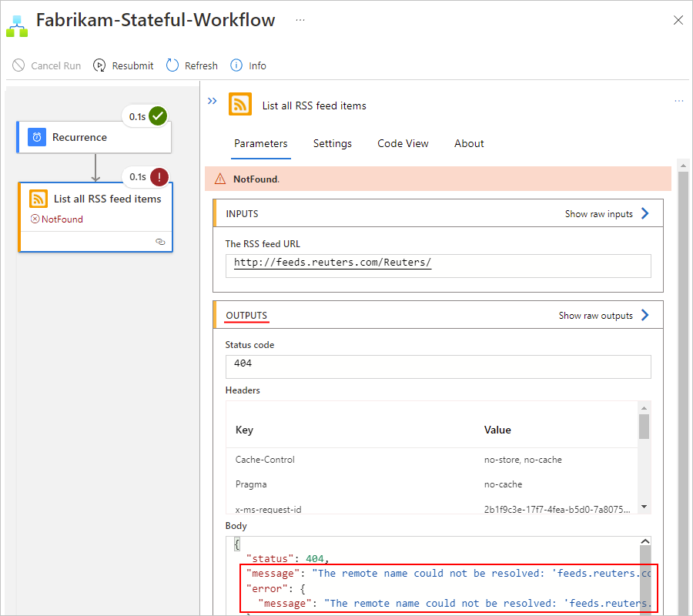Screen dimensions: 693x616
Task: Resubmit the workflow run
Action: 123,65
